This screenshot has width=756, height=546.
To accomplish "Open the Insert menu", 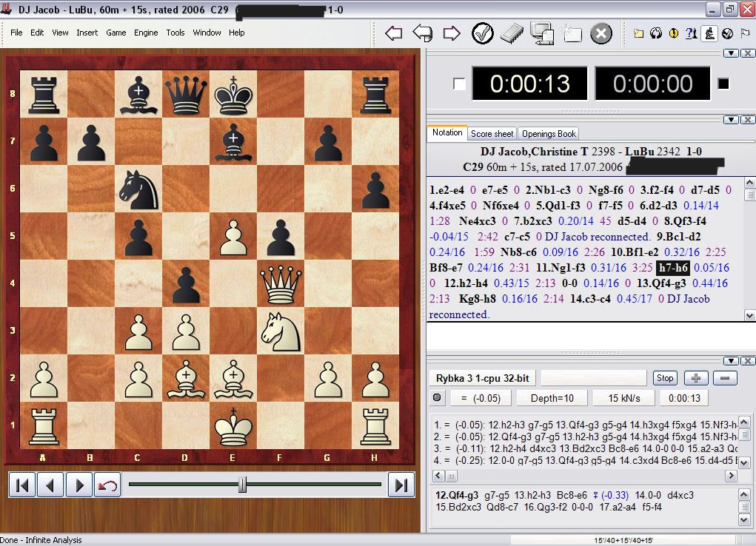I will click(87, 33).
